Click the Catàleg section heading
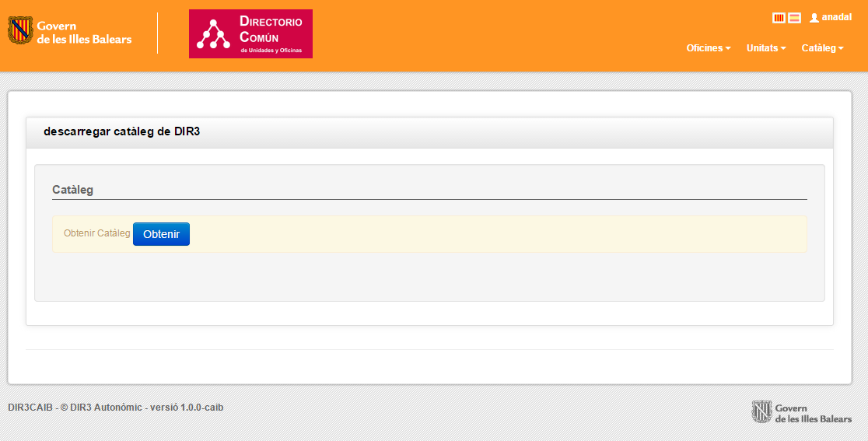Image resolution: width=868 pixels, height=441 pixels. click(x=72, y=190)
